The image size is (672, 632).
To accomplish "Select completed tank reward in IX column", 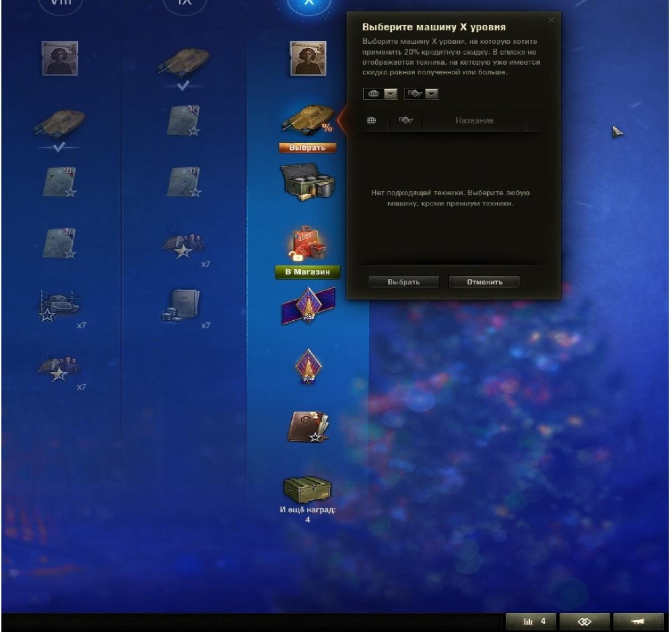I will tap(184, 62).
